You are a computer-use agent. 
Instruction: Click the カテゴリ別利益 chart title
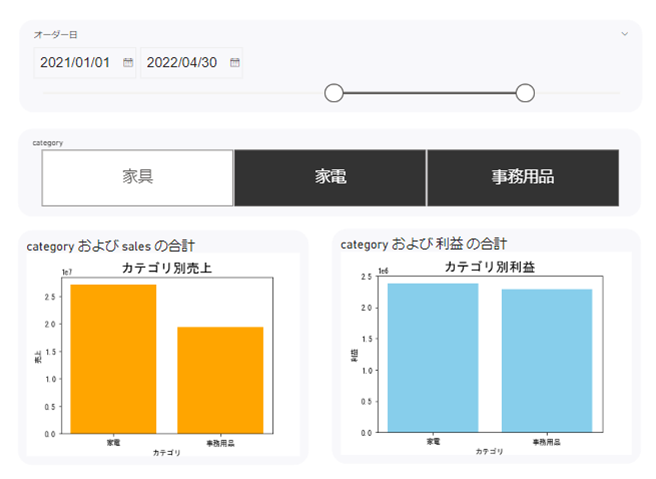490,267
